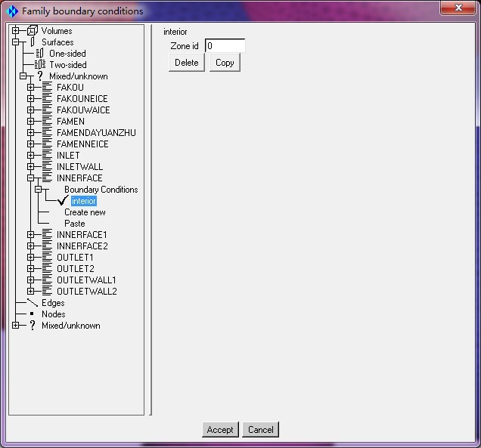Click the checkmark beside interior
This screenshot has width=481, height=448.
63,200
